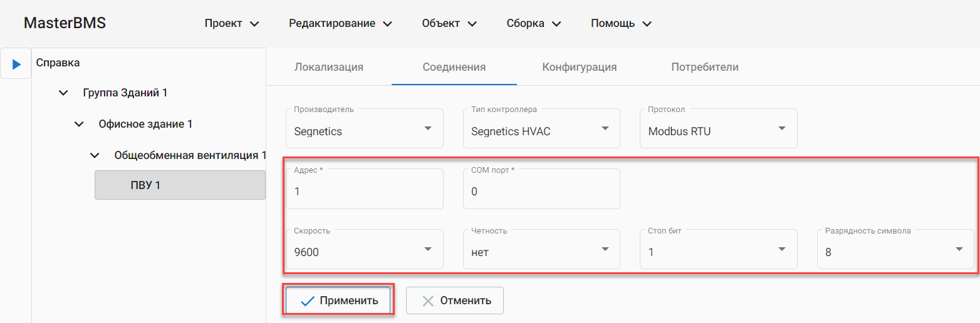Click the Адрес input field
The height and width of the screenshot is (323, 980).
point(364,192)
